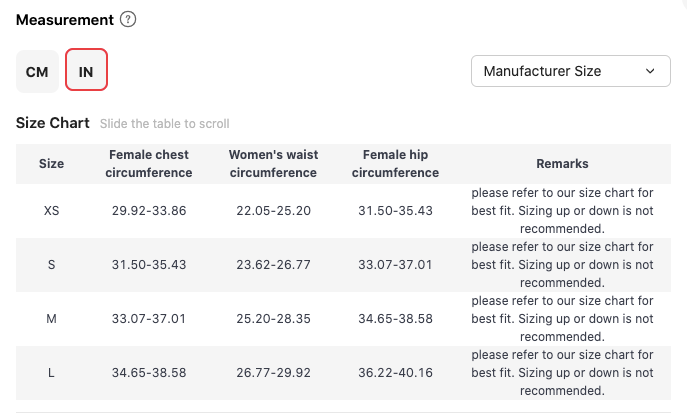Screen dimensions: 687x413
Task: Switch measurement units to CM
Action: [x=37, y=72]
